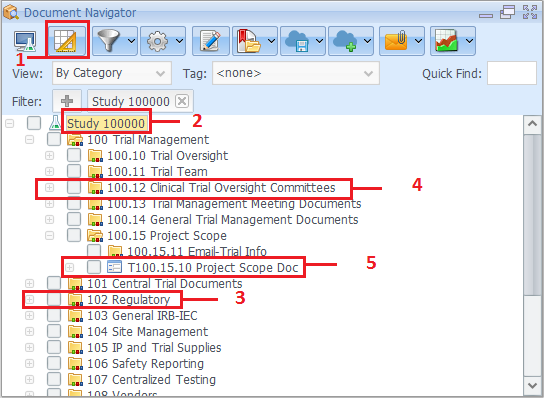Click the Study 100000 filter chip
Screen dimensions: 544x398
(x=141, y=101)
